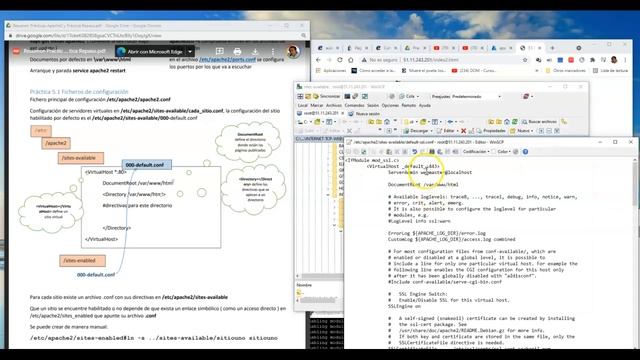Click the Chrome back arrow
Viewport: 640px width, 360px height.
point(319,60)
